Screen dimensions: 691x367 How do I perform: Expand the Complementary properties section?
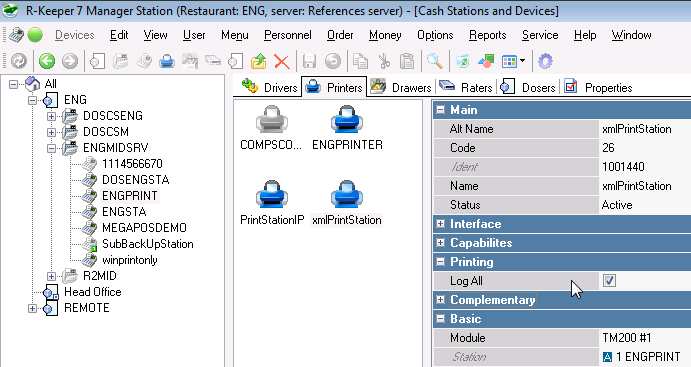click(x=440, y=300)
